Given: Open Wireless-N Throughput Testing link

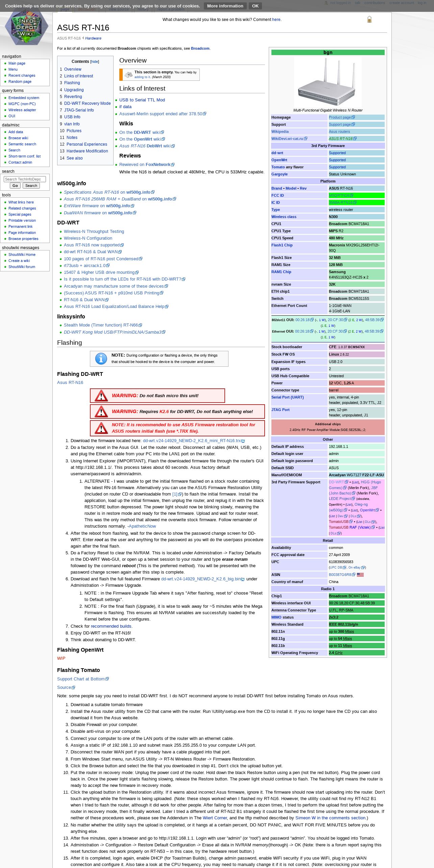Looking at the screenshot, I should point(94,232).
